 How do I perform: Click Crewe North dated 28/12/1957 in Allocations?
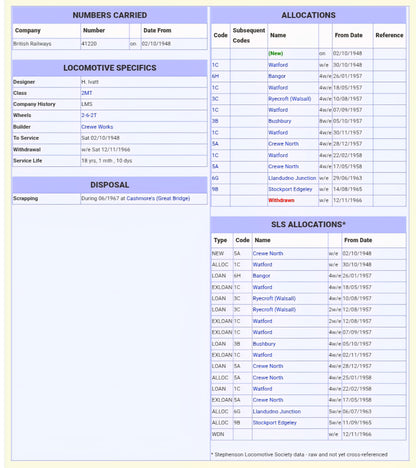283,144
